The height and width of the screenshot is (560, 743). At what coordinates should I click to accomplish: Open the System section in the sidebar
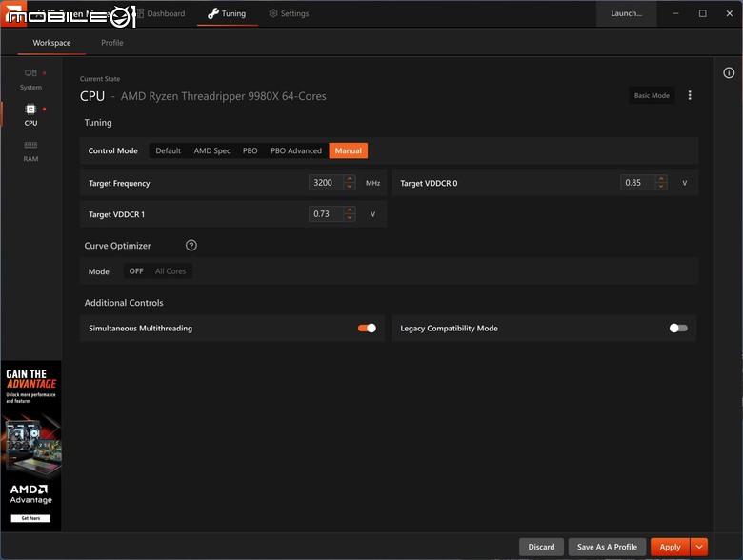pyautogui.click(x=30, y=80)
